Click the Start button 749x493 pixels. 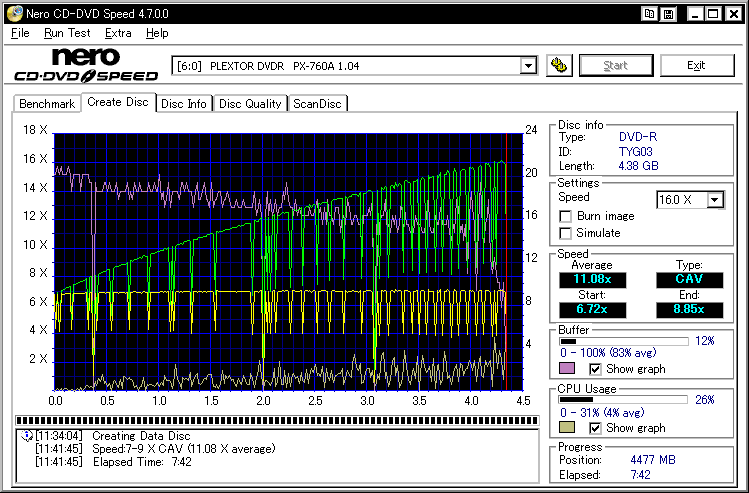616,66
